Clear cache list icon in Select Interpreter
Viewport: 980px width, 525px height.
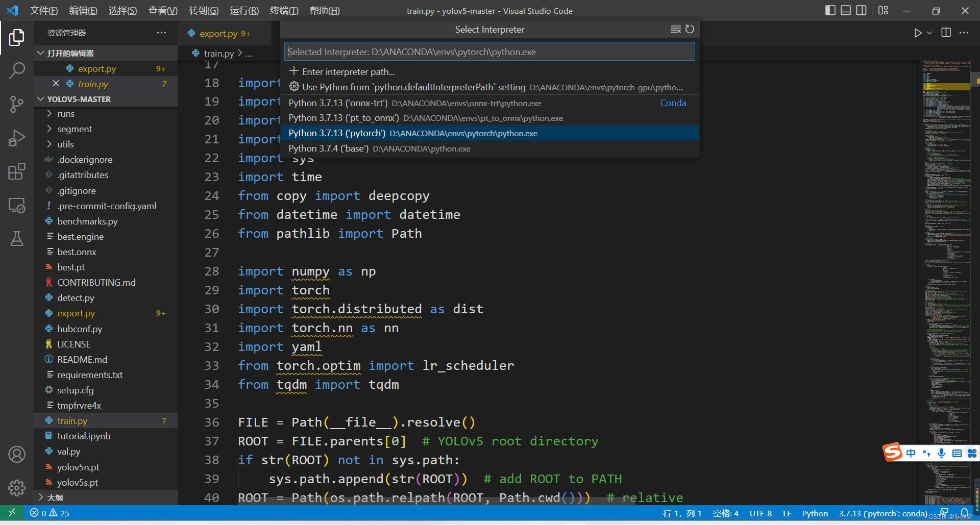point(675,29)
